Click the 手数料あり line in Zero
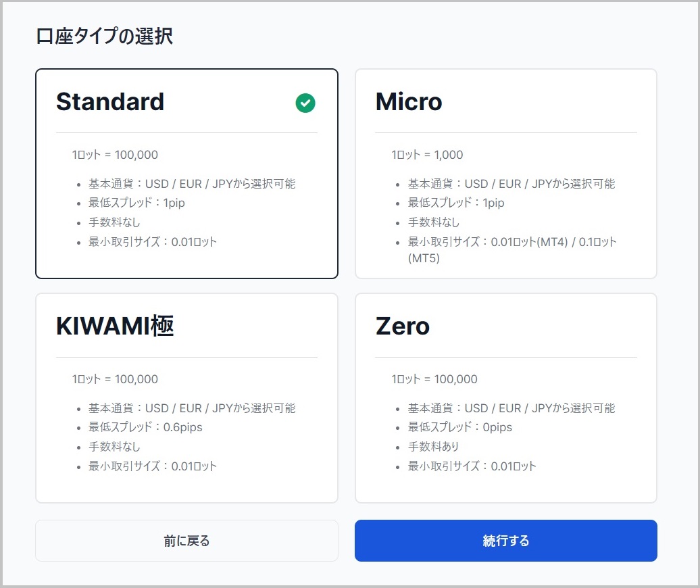Image resolution: width=700 pixels, height=588 pixels. pos(434,447)
